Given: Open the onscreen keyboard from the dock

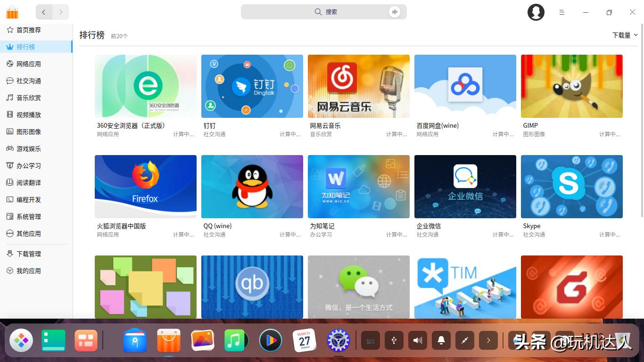Looking at the screenshot, I should (x=371, y=340).
